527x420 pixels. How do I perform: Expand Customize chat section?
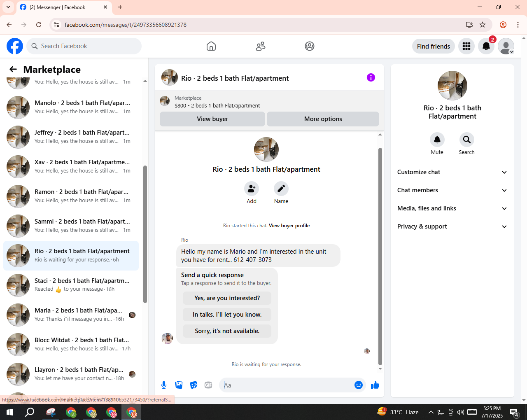coord(452,172)
